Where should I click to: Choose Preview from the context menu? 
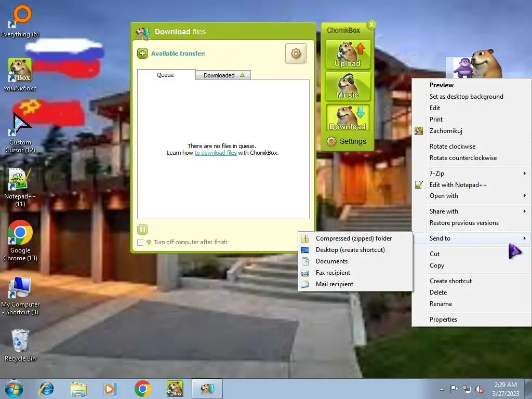472,85
